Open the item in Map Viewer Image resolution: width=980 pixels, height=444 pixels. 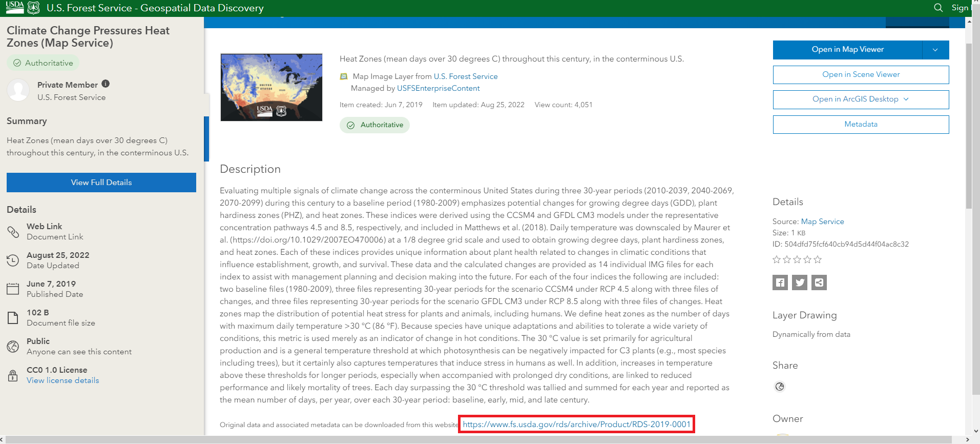coord(847,50)
